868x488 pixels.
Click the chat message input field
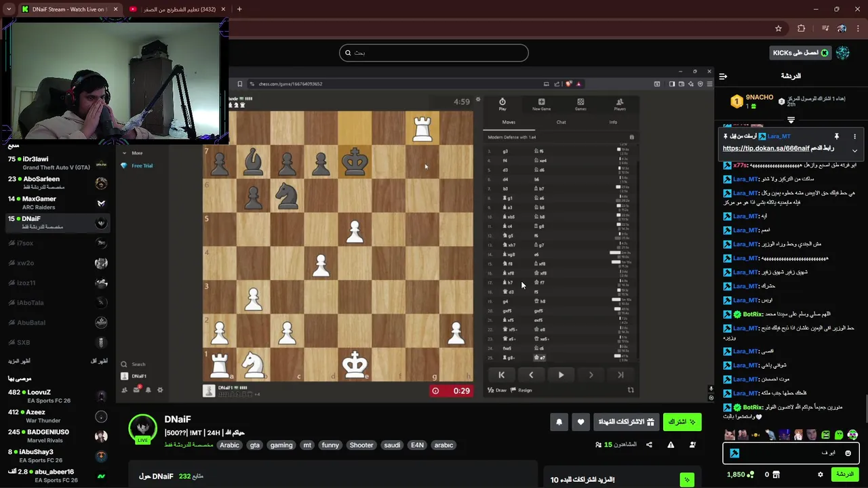click(x=791, y=453)
